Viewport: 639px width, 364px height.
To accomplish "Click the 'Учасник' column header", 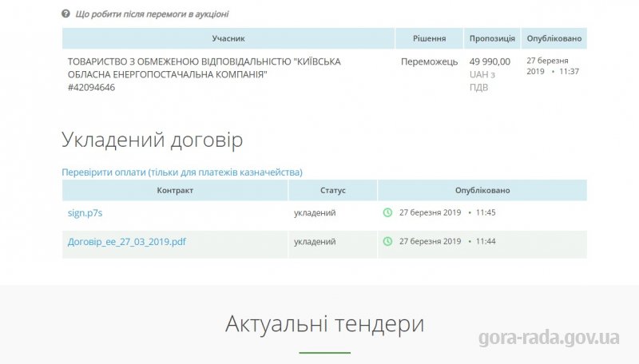I will [x=228, y=38].
